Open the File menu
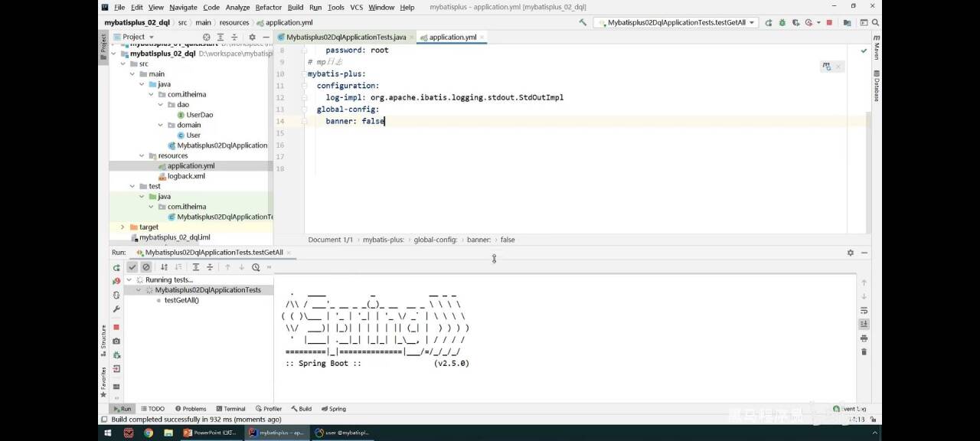 click(119, 8)
